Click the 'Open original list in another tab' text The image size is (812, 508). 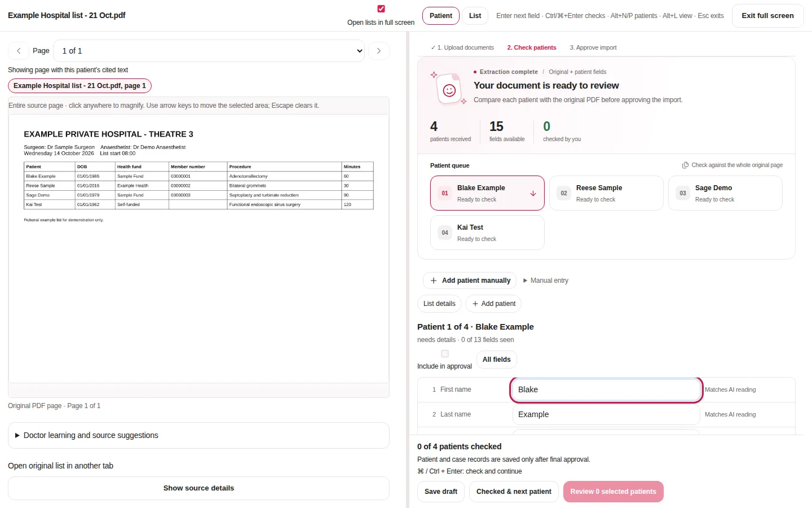pyautogui.click(x=60, y=466)
